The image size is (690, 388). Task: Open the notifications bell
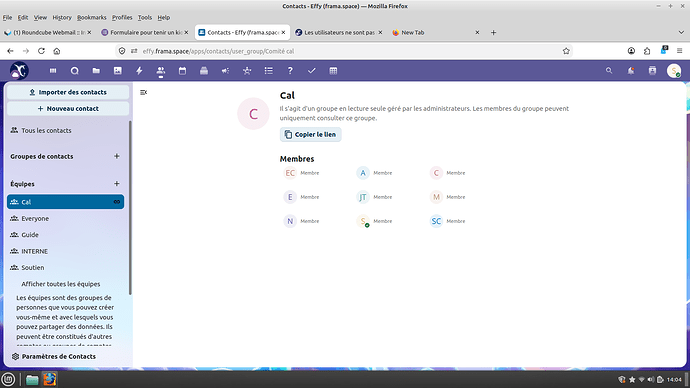click(631, 70)
